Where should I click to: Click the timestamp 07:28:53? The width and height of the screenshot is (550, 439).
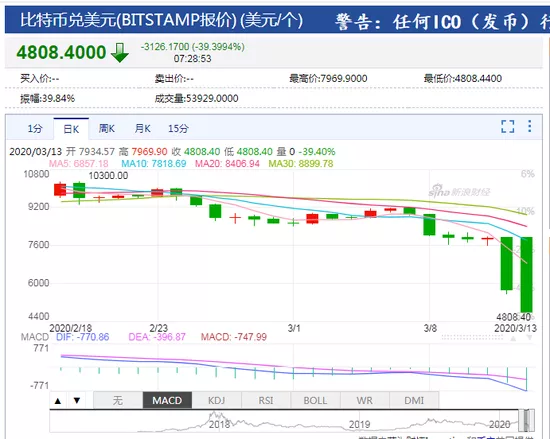click(x=193, y=59)
